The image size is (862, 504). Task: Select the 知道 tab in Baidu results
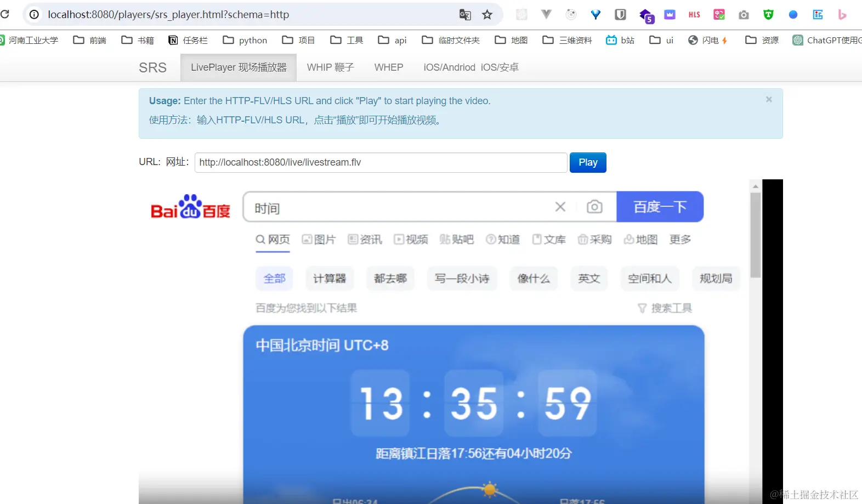pyautogui.click(x=503, y=240)
